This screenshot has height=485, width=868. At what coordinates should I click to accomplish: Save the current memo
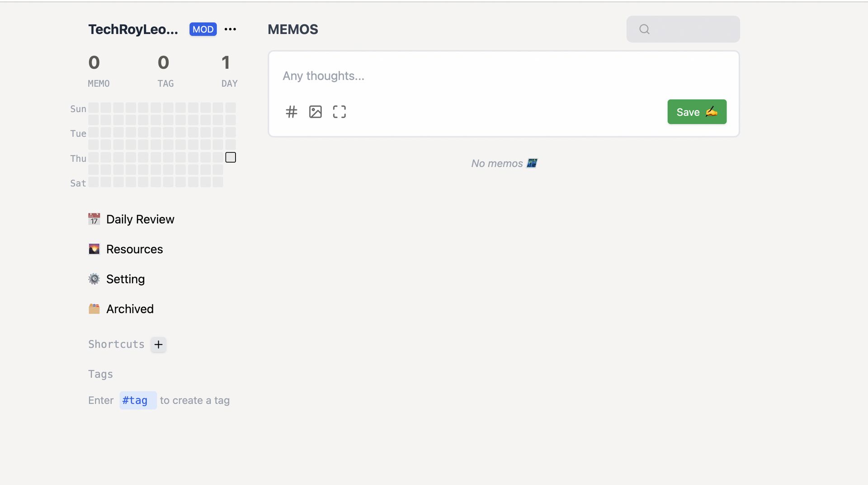pyautogui.click(x=697, y=112)
